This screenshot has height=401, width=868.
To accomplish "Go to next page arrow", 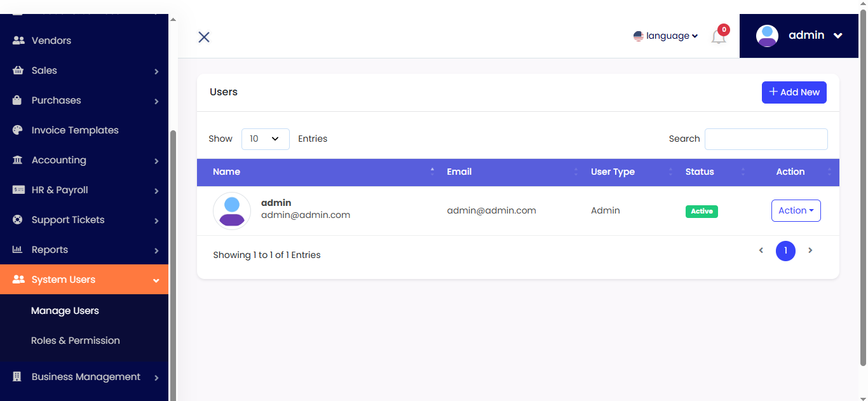I will tap(810, 250).
